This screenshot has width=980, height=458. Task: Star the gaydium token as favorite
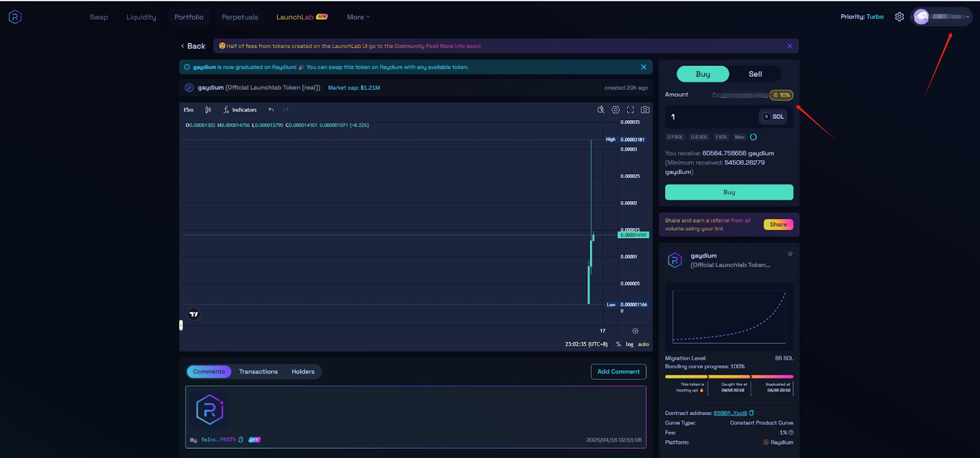(x=790, y=254)
